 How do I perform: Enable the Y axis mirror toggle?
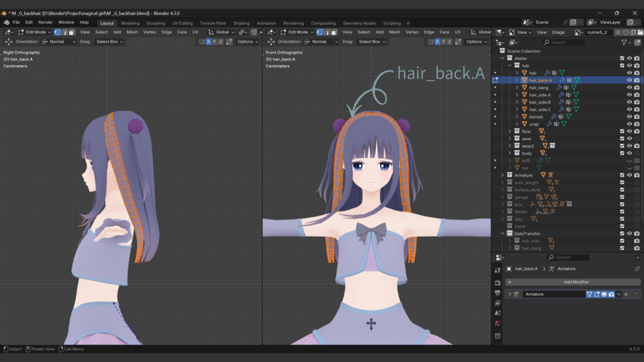point(215,41)
